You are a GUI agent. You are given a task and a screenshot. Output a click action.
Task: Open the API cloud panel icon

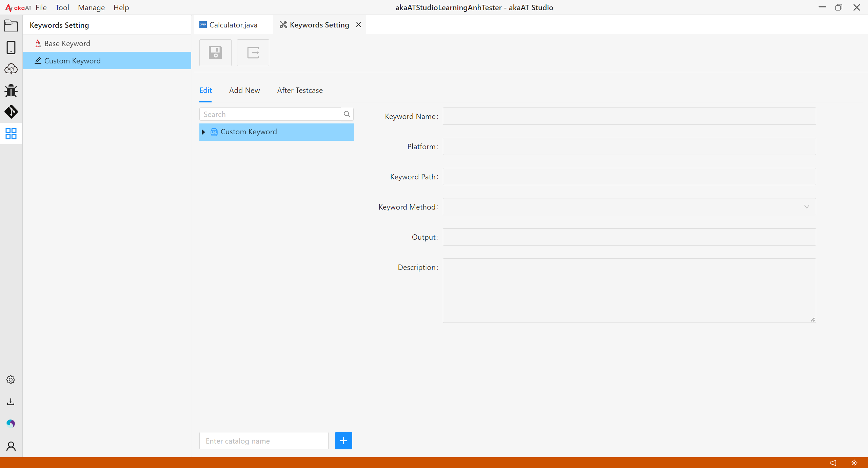[11, 69]
